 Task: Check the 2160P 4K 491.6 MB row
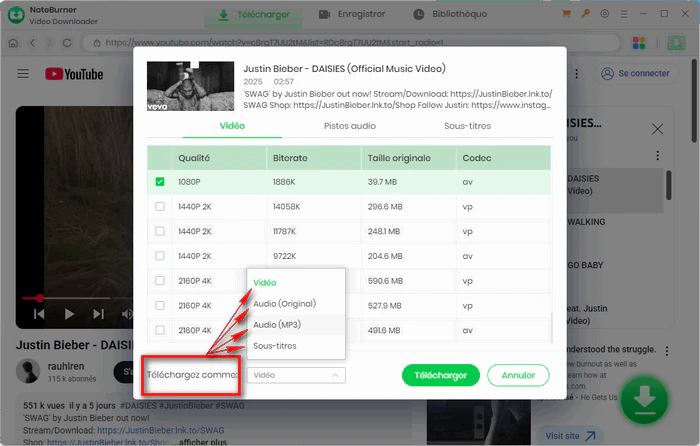160,330
